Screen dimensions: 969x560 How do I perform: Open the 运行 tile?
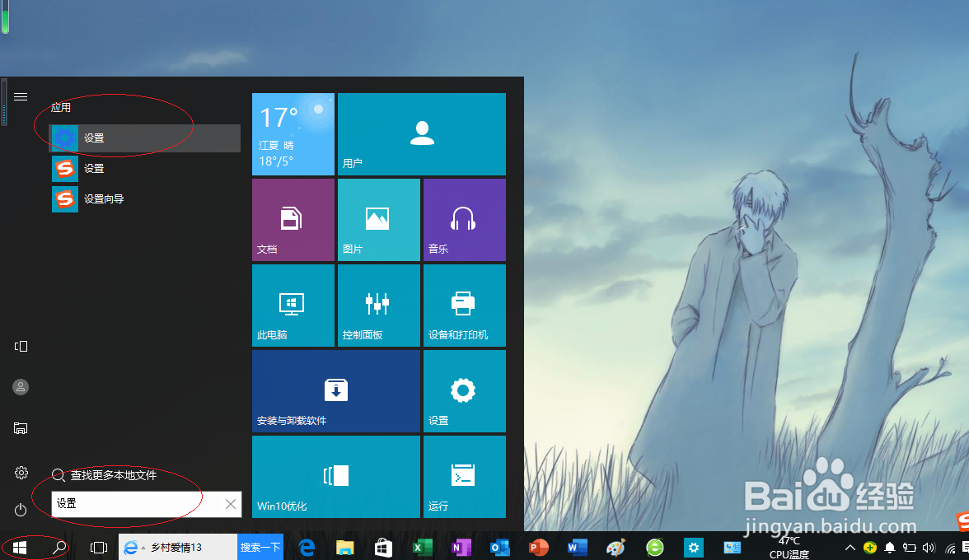(x=464, y=477)
